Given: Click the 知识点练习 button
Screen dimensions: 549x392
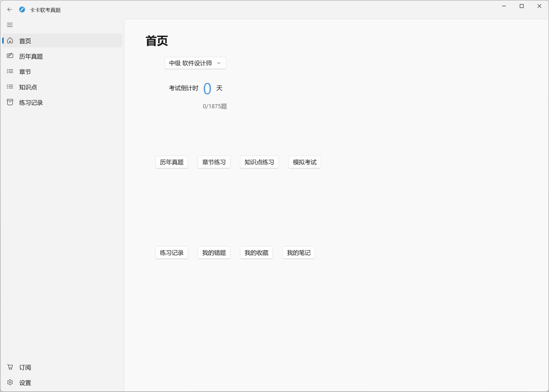Looking at the screenshot, I should click(x=259, y=162).
